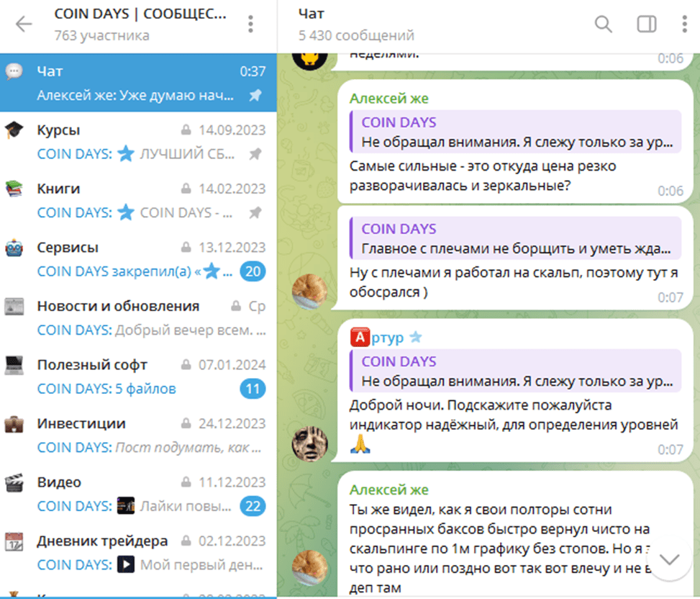Screen dimensions: 700x599
Task: Click the pin icon in the Курсы topic
Action: point(255,154)
